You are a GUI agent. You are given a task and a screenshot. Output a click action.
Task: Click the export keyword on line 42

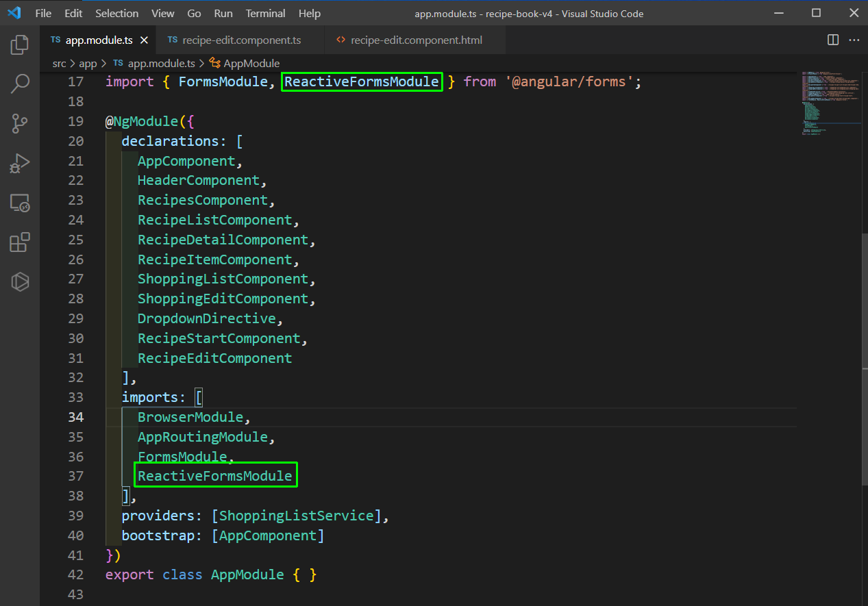(x=129, y=575)
